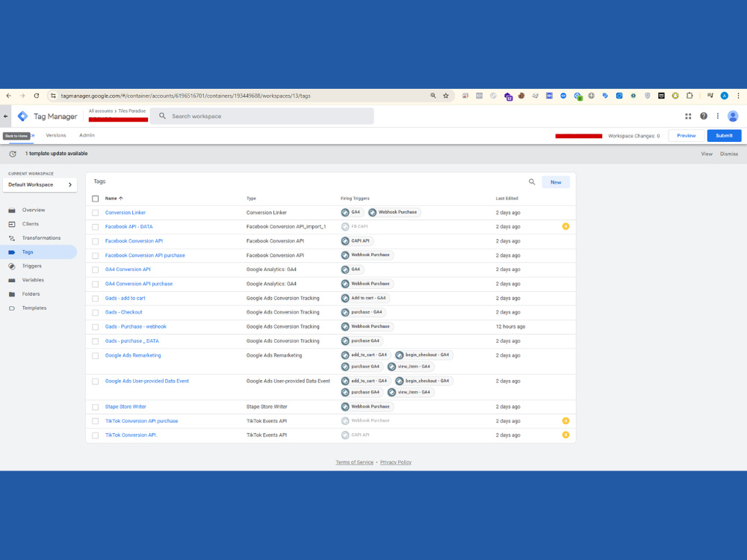Open the Google Ads User-provided Data Event tag
The width and height of the screenshot is (747, 560).
pyautogui.click(x=146, y=381)
